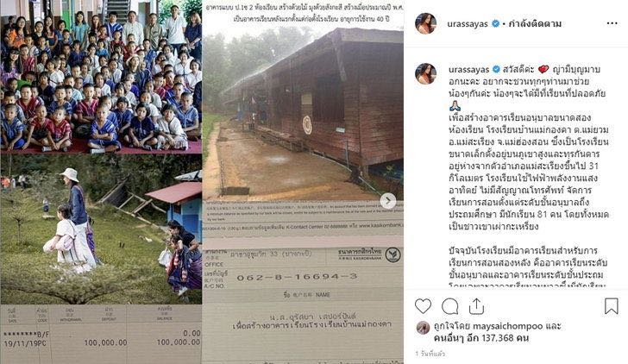Screen dimensions: 628x364
Task: Click the urassayas avatar beside the caption
Action: [x=426, y=73]
